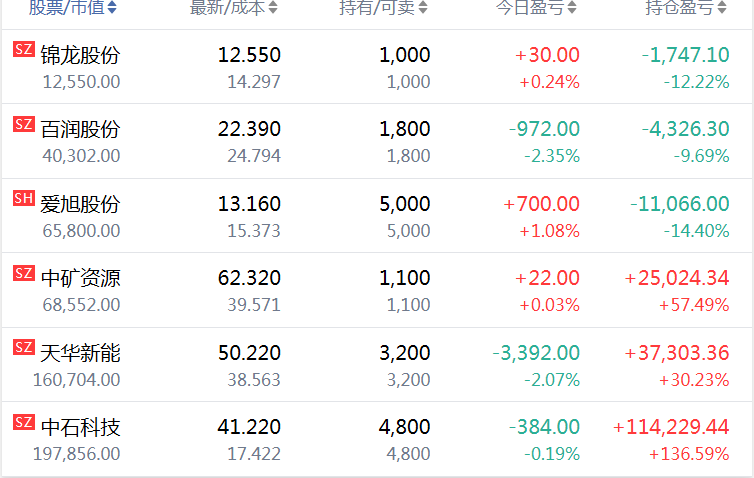
Task: Click SH badge next to 爱旭股份
Action: tap(23, 198)
